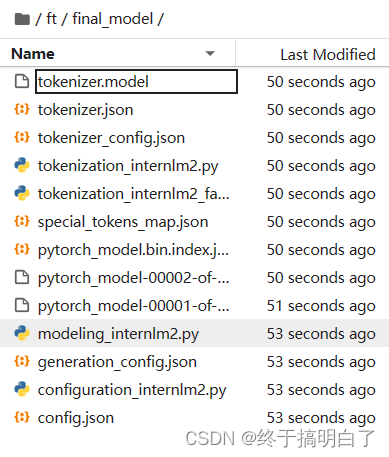Click the JSON icon beside generation_config.json
The height and width of the screenshot is (457, 389).
pos(22,361)
